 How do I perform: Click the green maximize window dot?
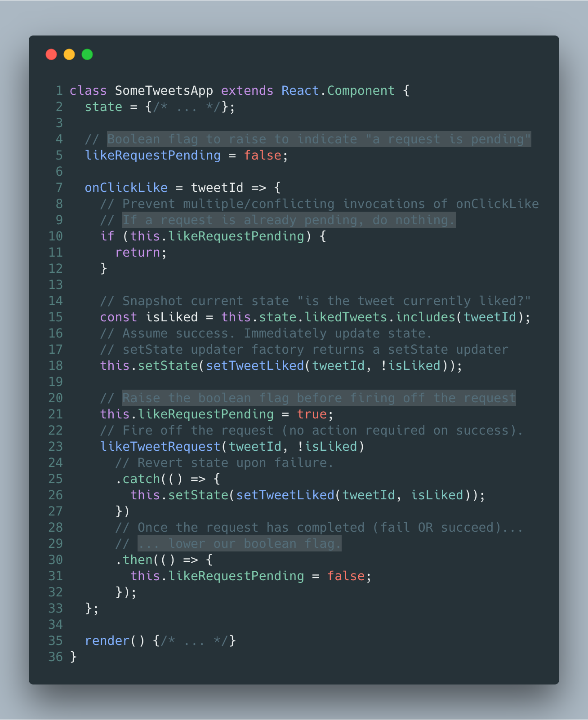coord(87,54)
